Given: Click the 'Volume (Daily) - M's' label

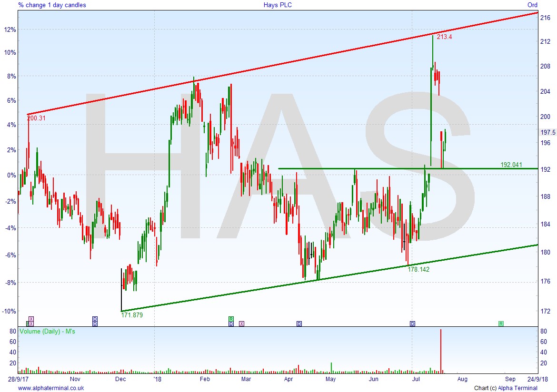Looking at the screenshot, I should (47, 332).
